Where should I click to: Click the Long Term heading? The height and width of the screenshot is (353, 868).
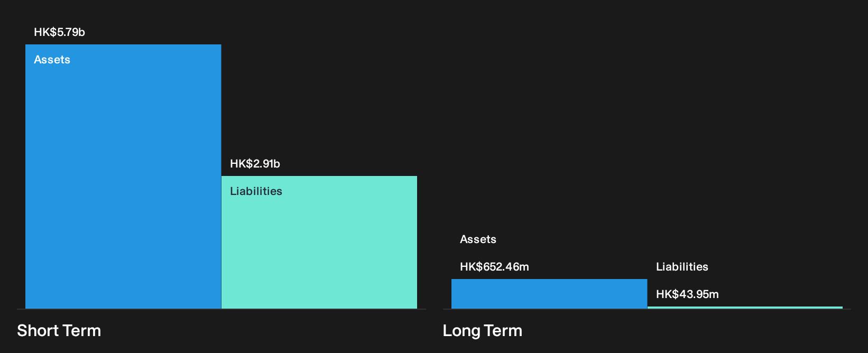click(482, 331)
